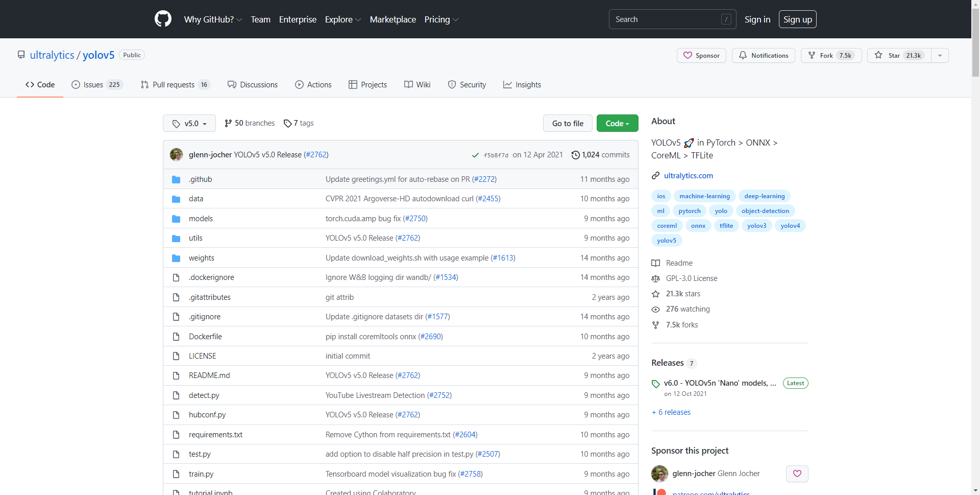The width and height of the screenshot is (980, 495).
Task: Click the Team menu item
Action: (x=260, y=19)
